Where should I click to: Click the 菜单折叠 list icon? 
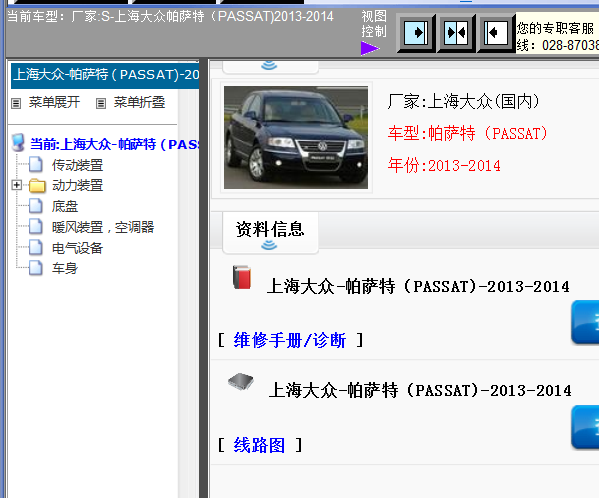[101, 103]
